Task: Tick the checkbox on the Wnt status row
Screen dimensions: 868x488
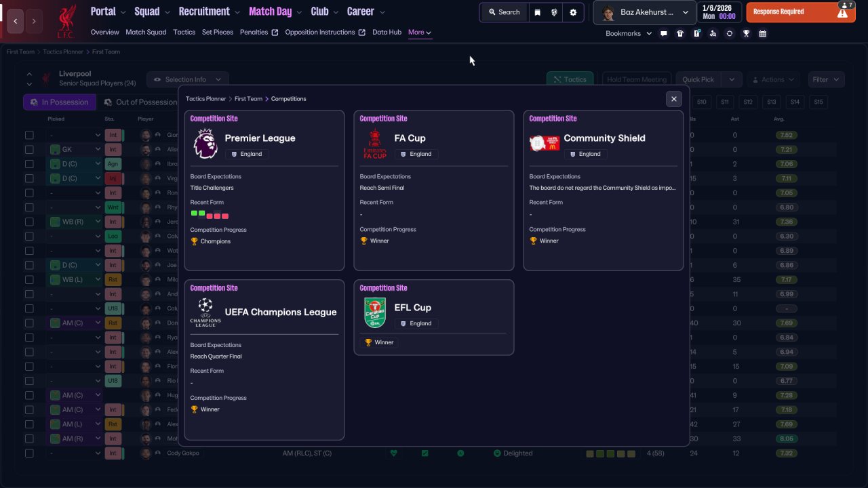Action: coord(29,207)
